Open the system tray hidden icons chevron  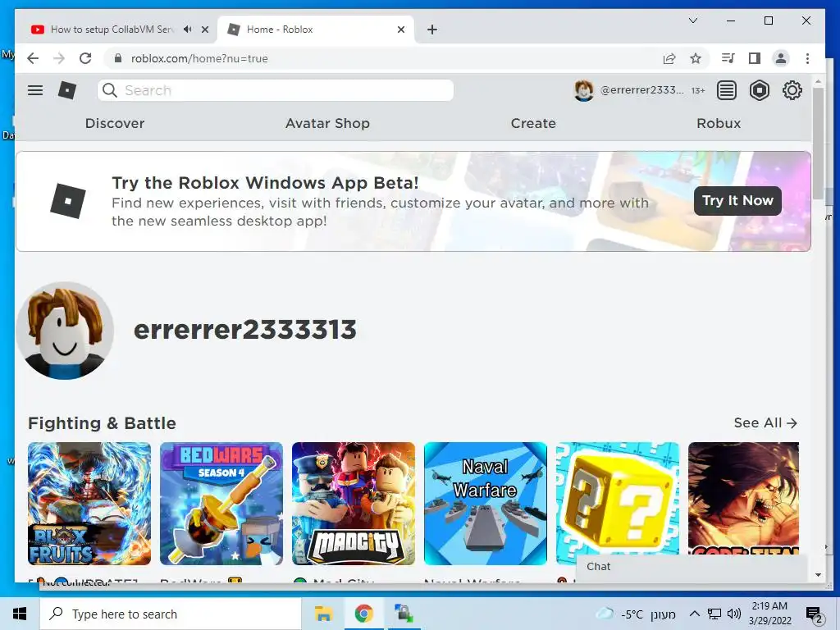pyautogui.click(x=694, y=614)
